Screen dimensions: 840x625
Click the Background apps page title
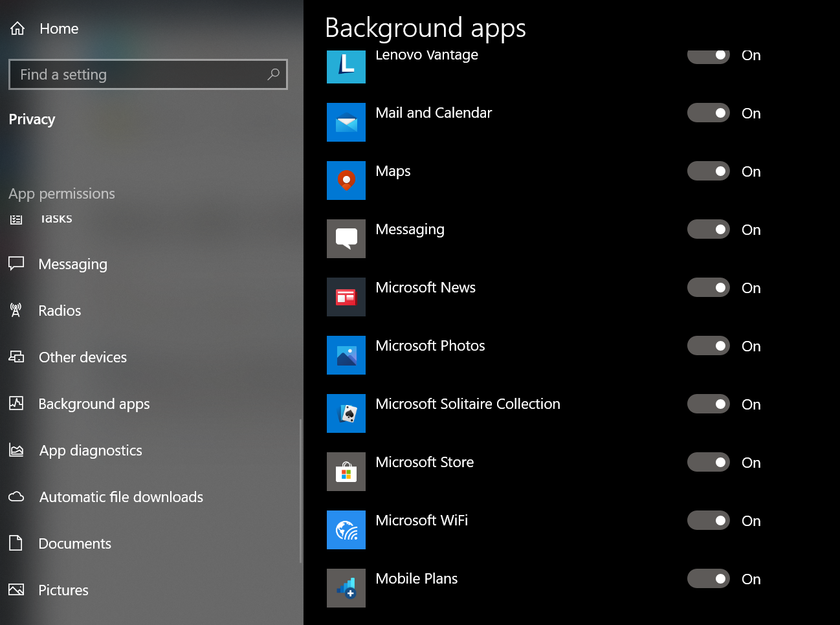425,28
